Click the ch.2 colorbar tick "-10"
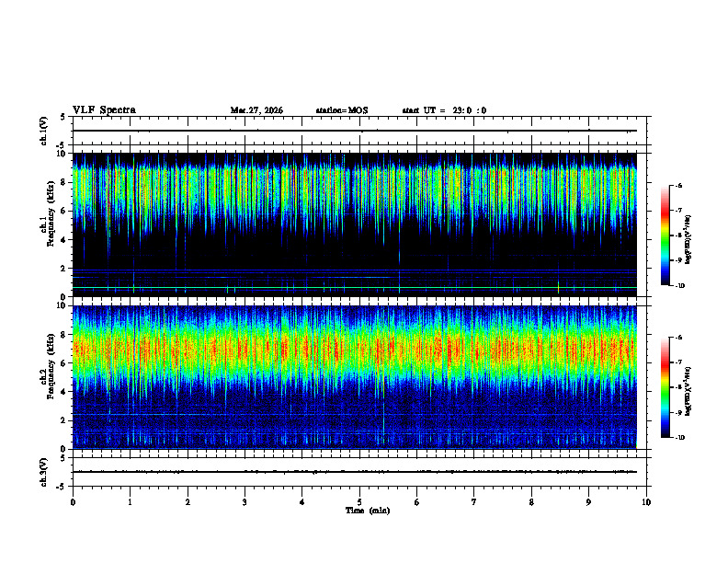 click(679, 438)
